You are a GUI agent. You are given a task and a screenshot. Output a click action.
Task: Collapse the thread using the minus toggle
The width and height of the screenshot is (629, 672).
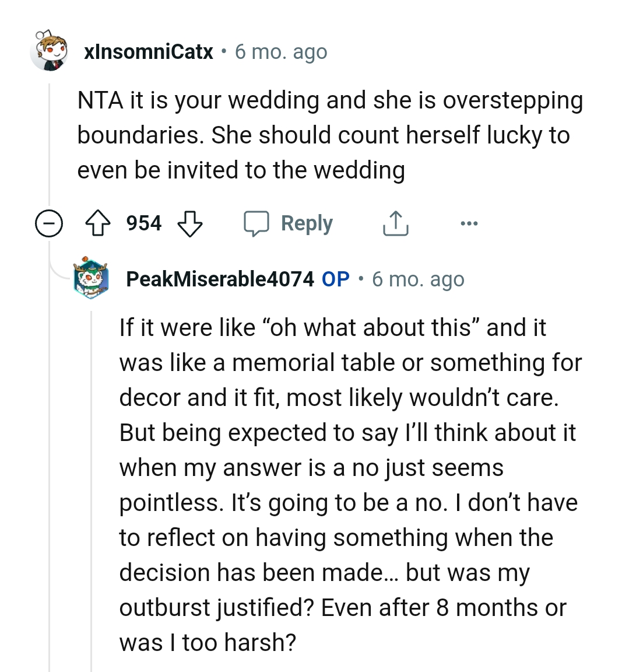(49, 223)
